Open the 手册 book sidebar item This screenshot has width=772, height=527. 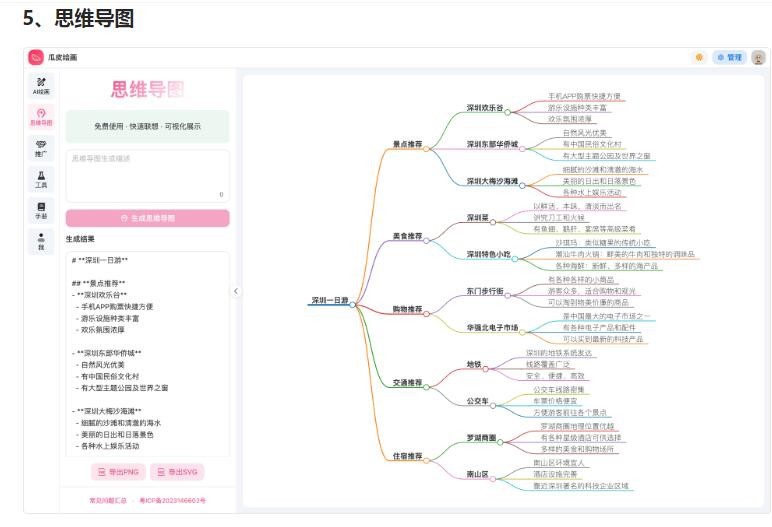pyautogui.click(x=41, y=210)
